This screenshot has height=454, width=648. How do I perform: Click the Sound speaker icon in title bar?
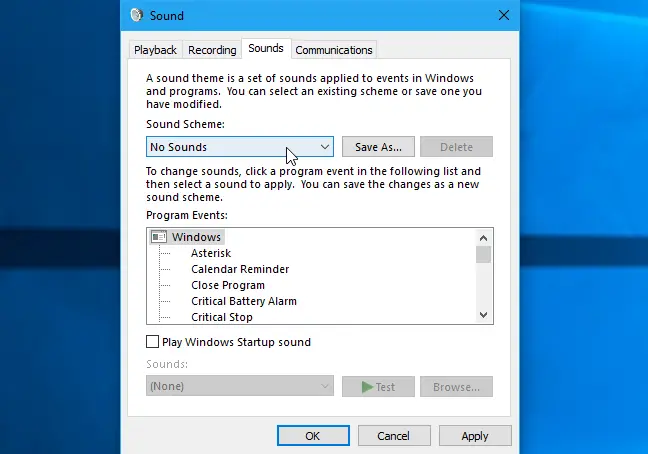136,15
